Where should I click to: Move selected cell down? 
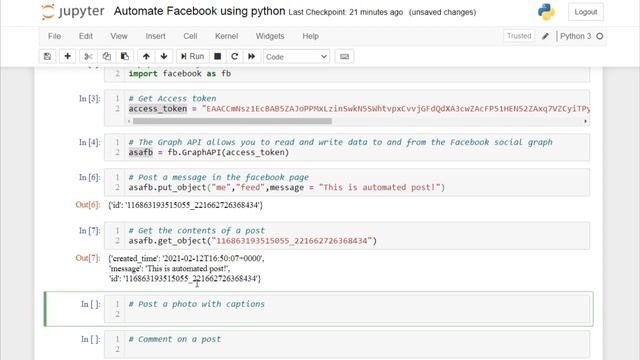pos(164,56)
